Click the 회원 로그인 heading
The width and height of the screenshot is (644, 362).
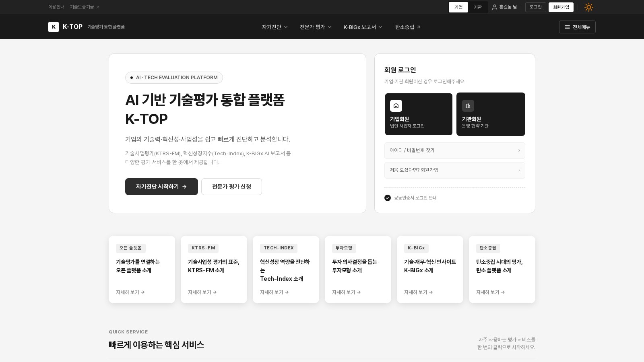point(400,70)
